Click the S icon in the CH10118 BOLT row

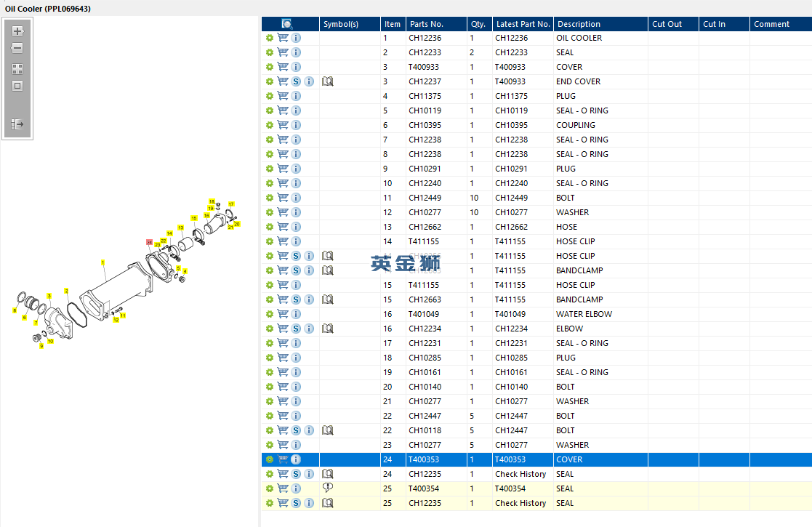click(296, 430)
